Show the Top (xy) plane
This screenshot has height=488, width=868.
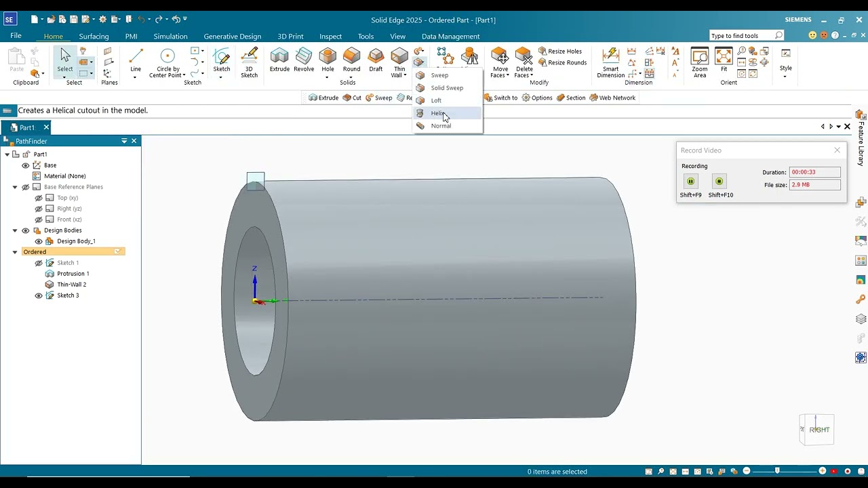coord(39,198)
